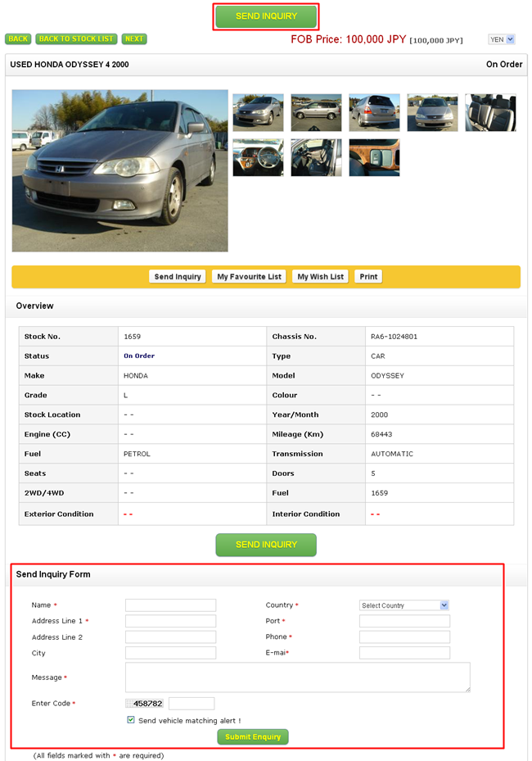Image resolution: width=532 pixels, height=761 pixels.
Task: Open the rear seats interior thumbnail
Action: tap(491, 112)
